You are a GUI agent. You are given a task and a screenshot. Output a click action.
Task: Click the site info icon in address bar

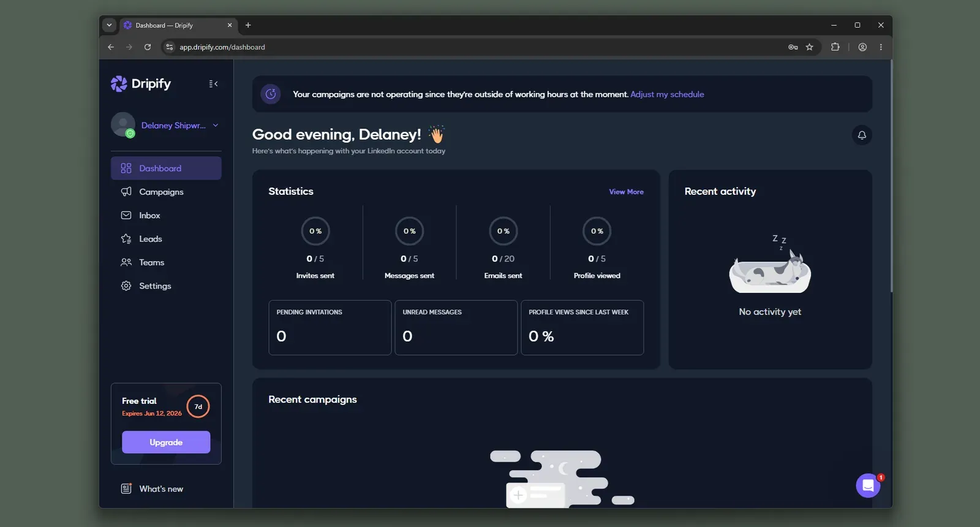click(x=170, y=47)
